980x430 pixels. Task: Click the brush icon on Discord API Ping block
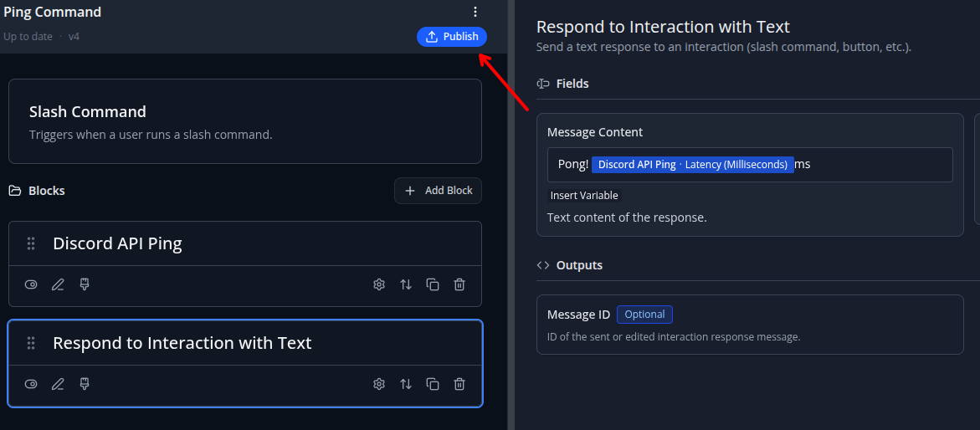click(x=85, y=284)
